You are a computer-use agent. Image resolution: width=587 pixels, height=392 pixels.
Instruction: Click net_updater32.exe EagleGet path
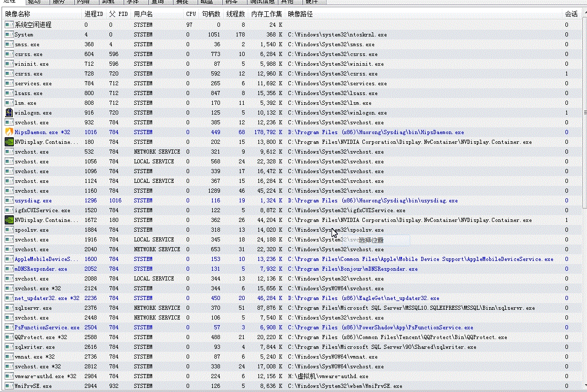pos(363,298)
